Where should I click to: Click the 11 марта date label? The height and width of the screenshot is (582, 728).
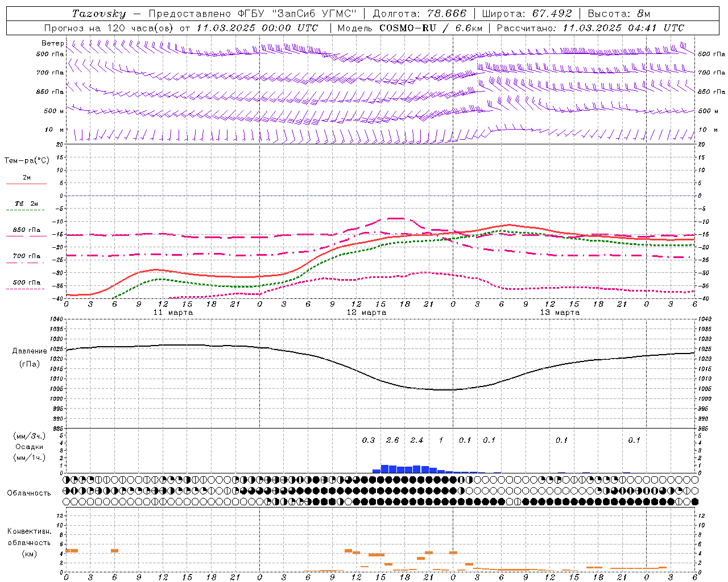(173, 313)
